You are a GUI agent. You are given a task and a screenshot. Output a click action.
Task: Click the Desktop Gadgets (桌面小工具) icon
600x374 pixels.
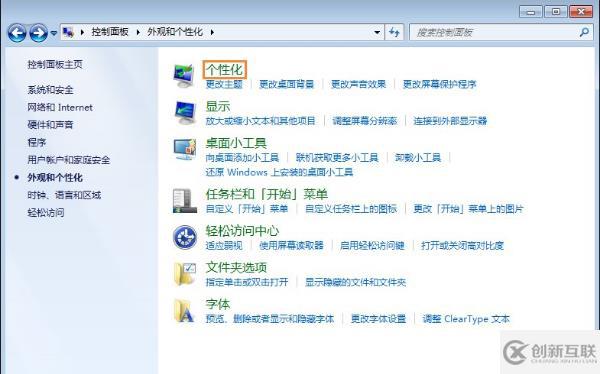tap(185, 149)
